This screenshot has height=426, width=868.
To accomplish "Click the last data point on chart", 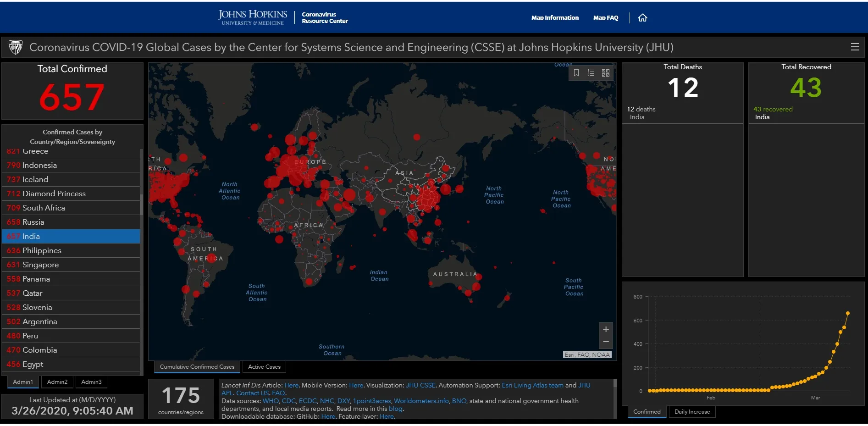I will click(847, 313).
